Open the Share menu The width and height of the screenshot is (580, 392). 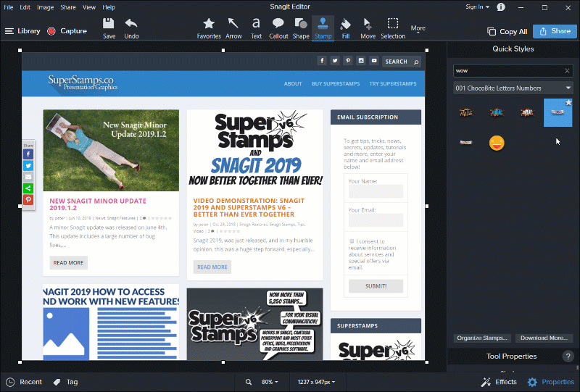click(68, 7)
